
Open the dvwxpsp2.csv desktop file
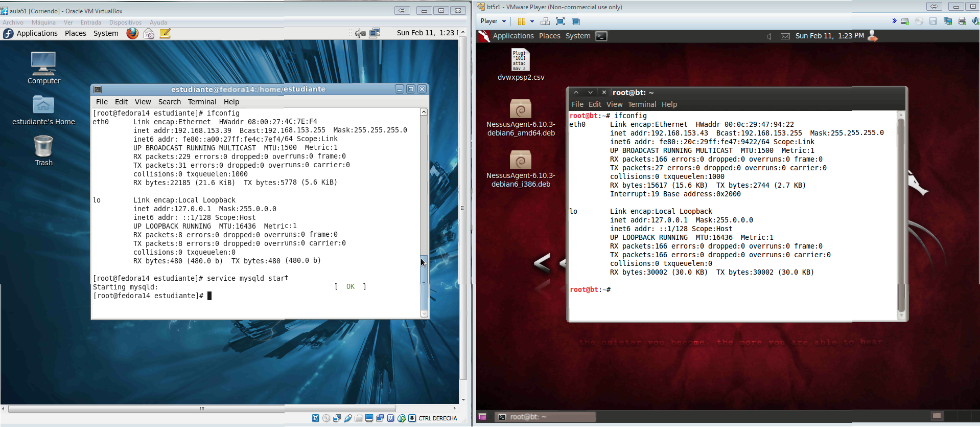521,60
